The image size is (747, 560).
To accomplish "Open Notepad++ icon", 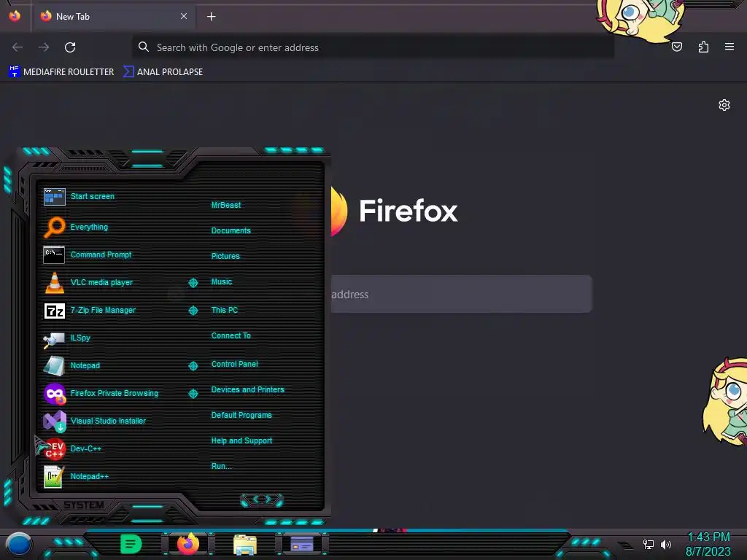I will coord(54,476).
